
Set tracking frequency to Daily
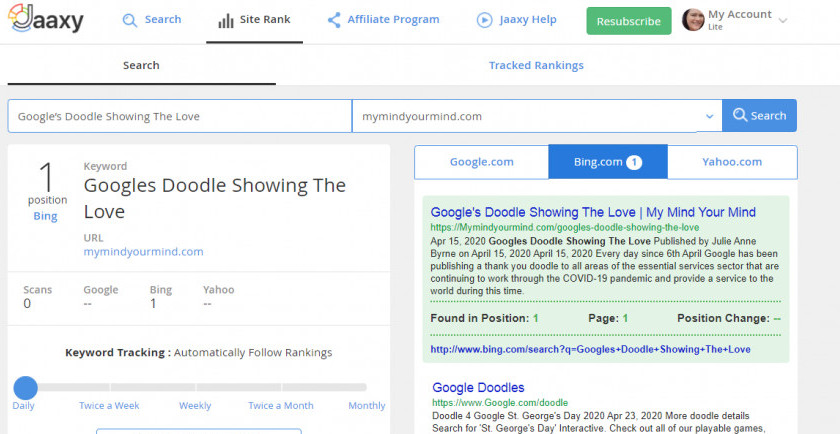(x=23, y=406)
